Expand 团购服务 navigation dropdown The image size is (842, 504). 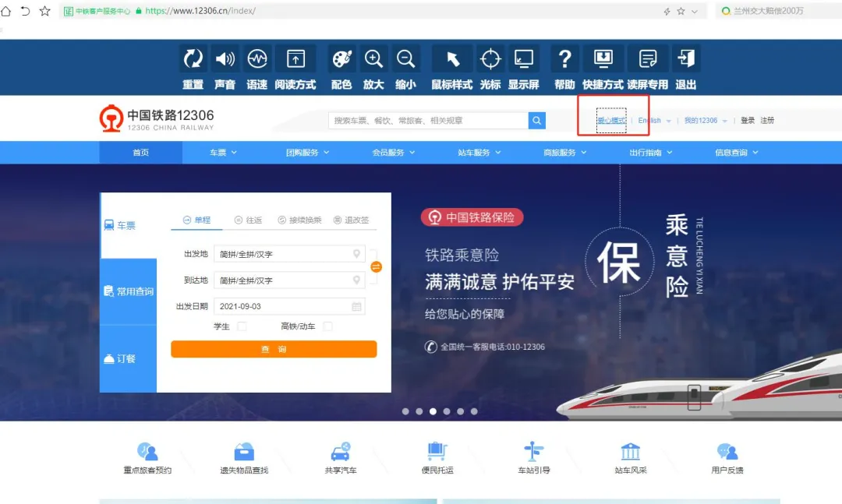click(x=307, y=153)
